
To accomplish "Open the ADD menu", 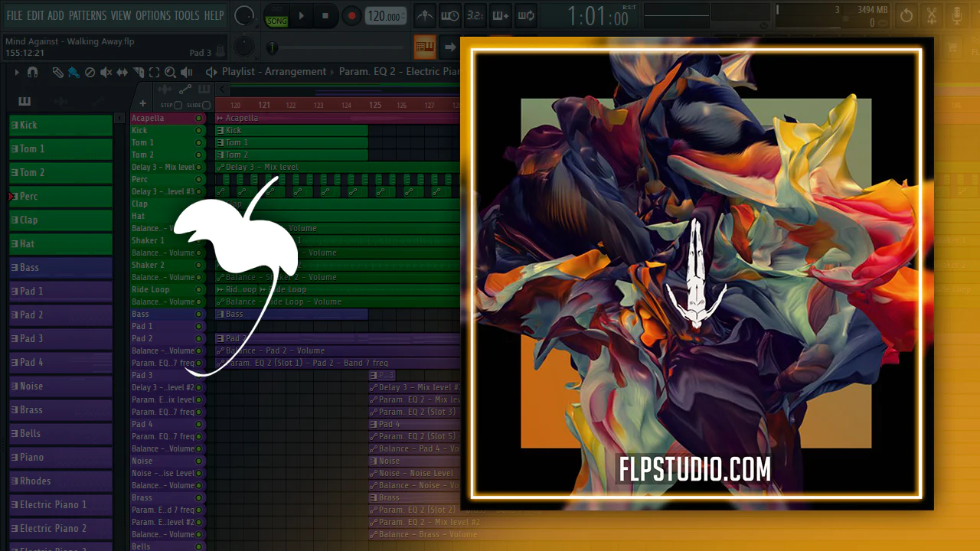I will click(56, 15).
